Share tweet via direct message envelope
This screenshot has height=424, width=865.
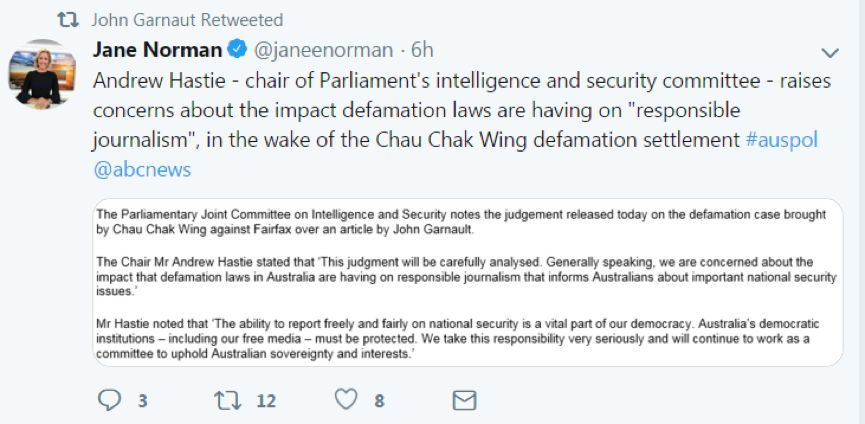pyautogui.click(x=464, y=401)
